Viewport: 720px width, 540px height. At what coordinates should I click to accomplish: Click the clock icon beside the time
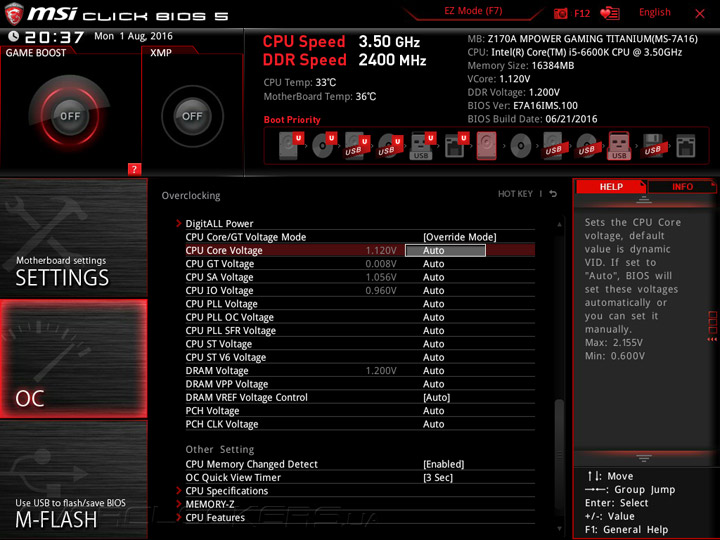[14, 36]
